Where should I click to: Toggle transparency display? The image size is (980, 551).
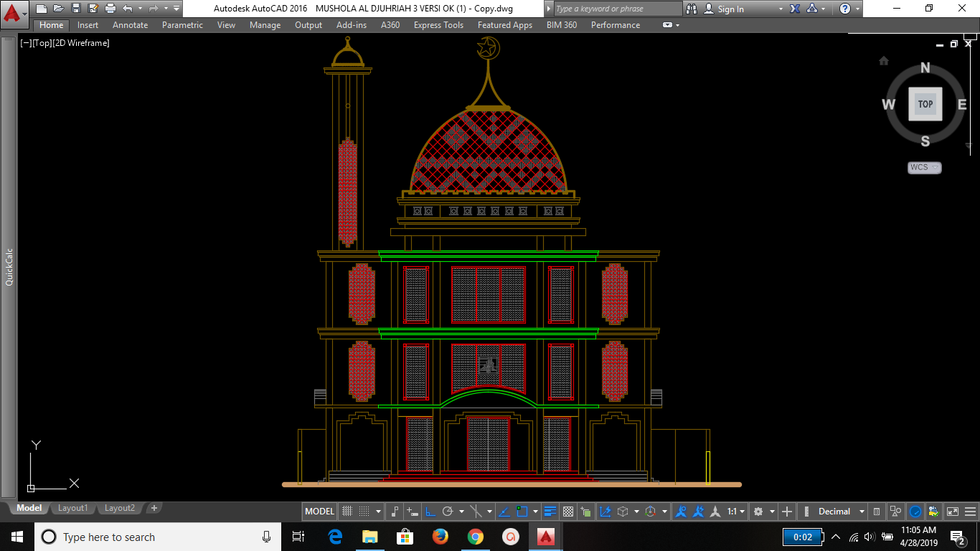568,512
